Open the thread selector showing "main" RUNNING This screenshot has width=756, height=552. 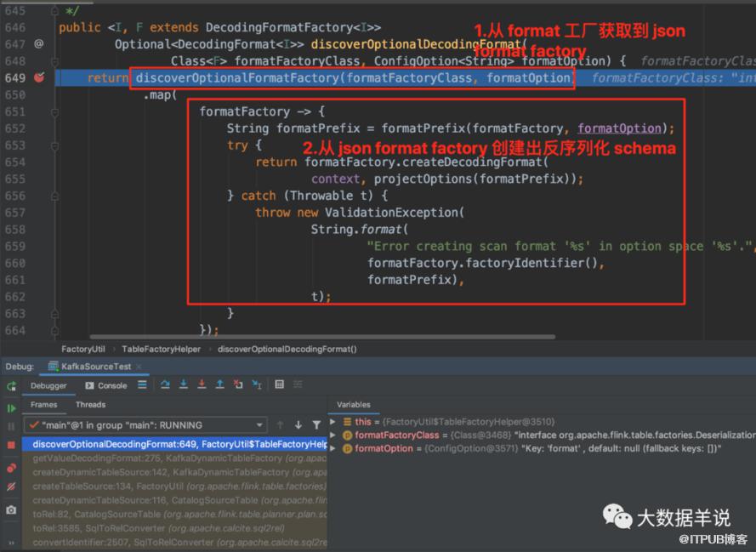[x=146, y=425]
